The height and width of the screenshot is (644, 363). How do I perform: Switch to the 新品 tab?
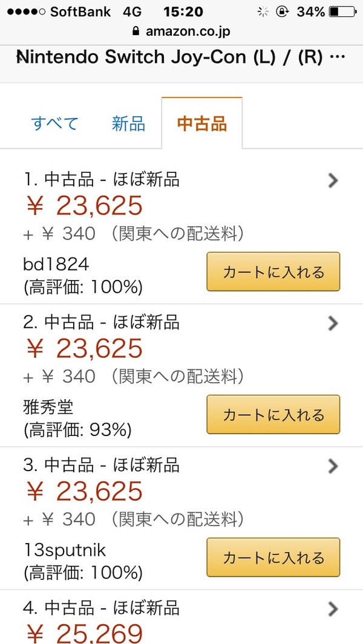(129, 123)
